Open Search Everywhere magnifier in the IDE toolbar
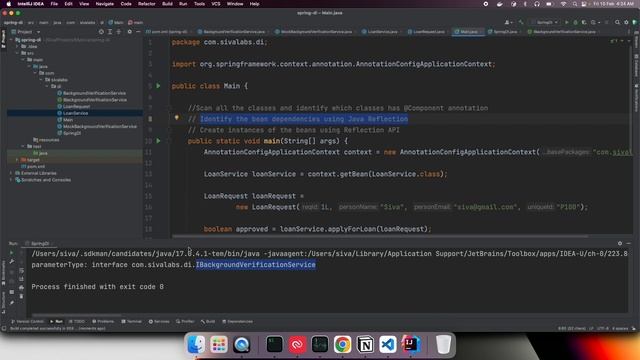 617,22
